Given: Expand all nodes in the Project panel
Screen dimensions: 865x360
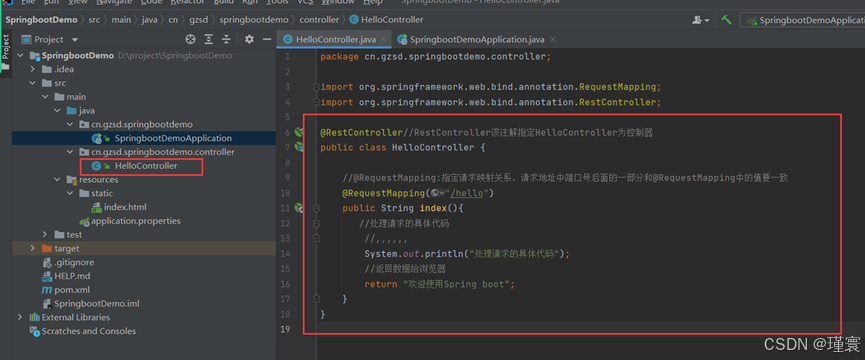Looking at the screenshot, I should click(209, 39).
